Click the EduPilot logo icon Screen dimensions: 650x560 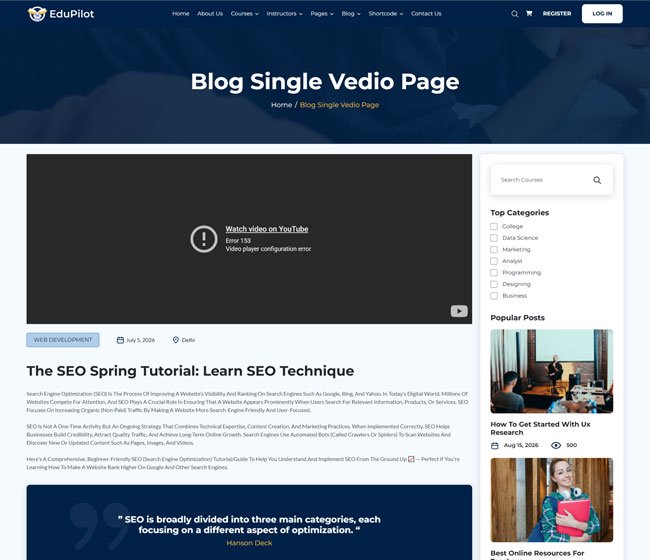click(37, 14)
